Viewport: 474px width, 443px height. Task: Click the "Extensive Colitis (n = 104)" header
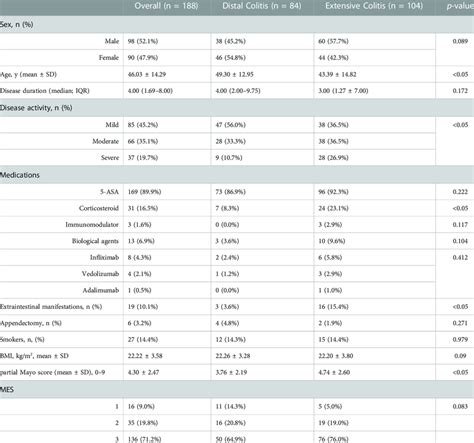click(374, 6)
